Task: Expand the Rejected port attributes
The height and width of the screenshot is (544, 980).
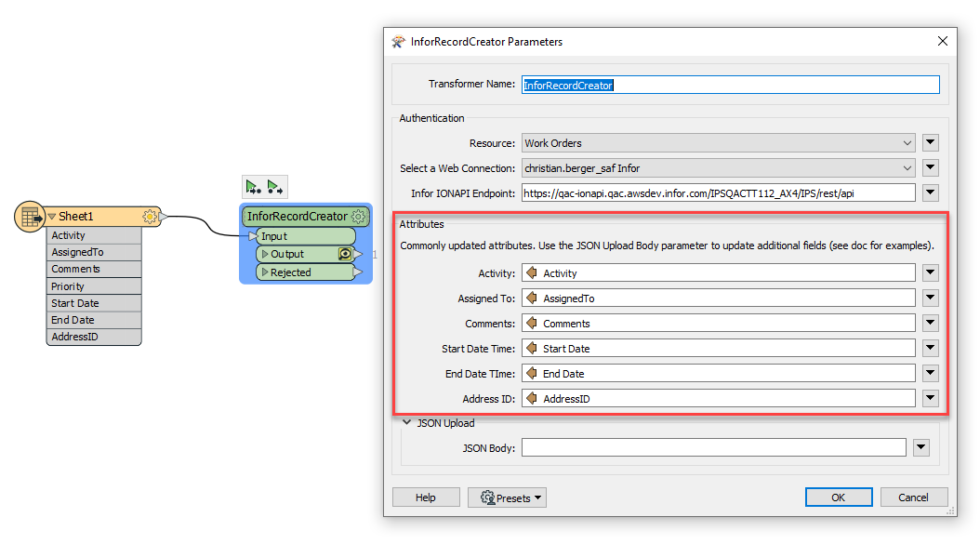Action: click(265, 272)
